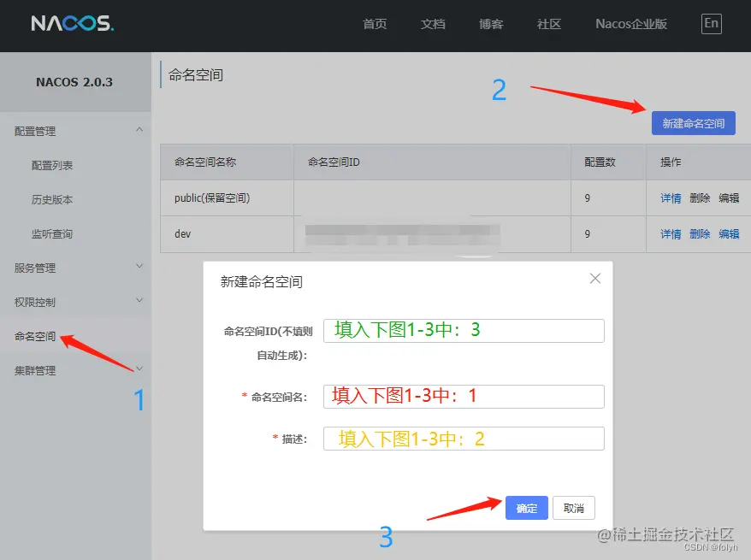
Task: Focus the 描述 input field
Action: coord(464,439)
